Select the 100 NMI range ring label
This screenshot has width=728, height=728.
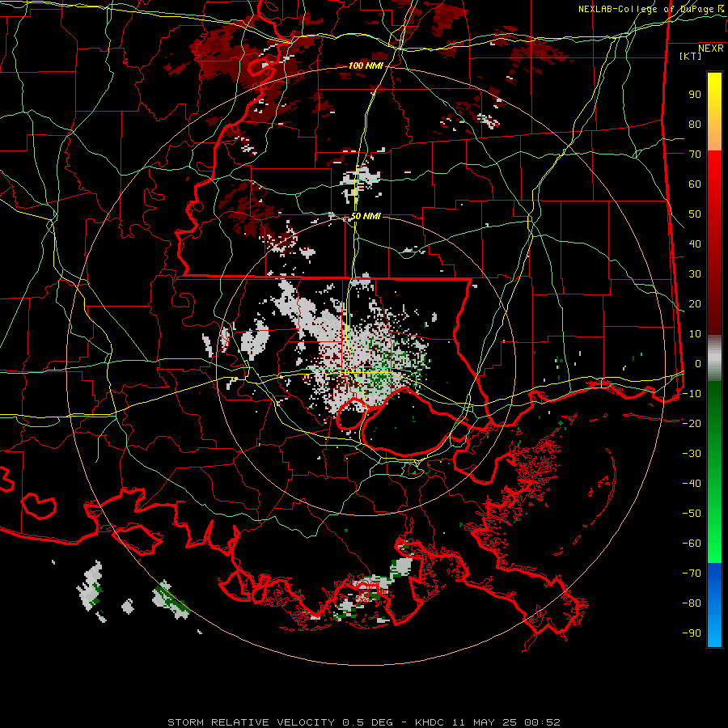366,66
